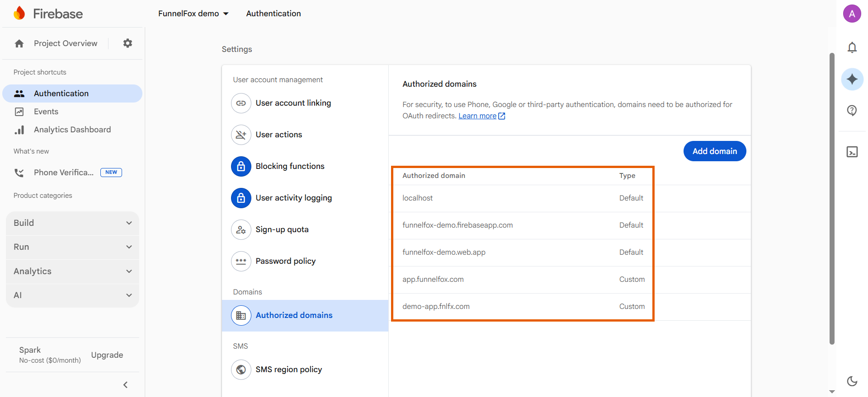Click the SMS region policy globe icon
The width and height of the screenshot is (868, 397).
click(241, 369)
